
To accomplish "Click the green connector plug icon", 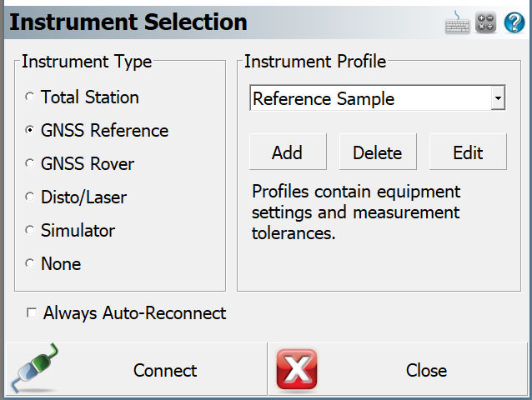I will pyautogui.click(x=34, y=368).
